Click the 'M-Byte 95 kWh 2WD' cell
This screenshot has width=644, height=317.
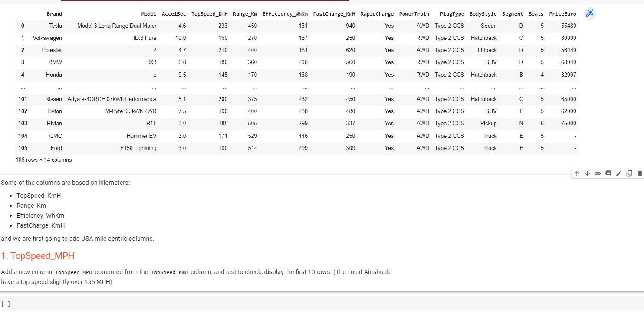tap(131, 111)
